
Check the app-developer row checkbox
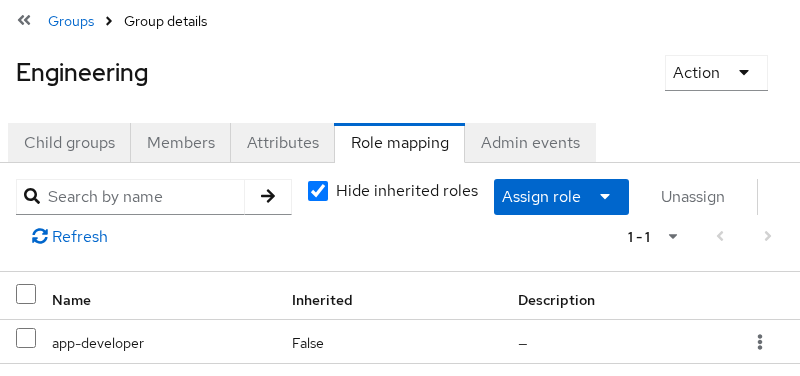(x=26, y=338)
